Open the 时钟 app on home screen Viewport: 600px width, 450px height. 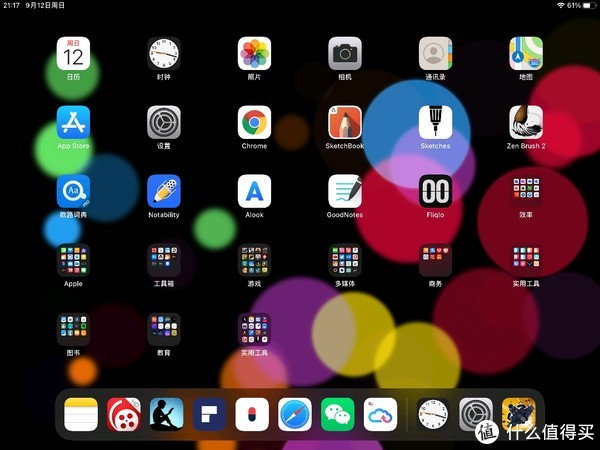(x=164, y=53)
